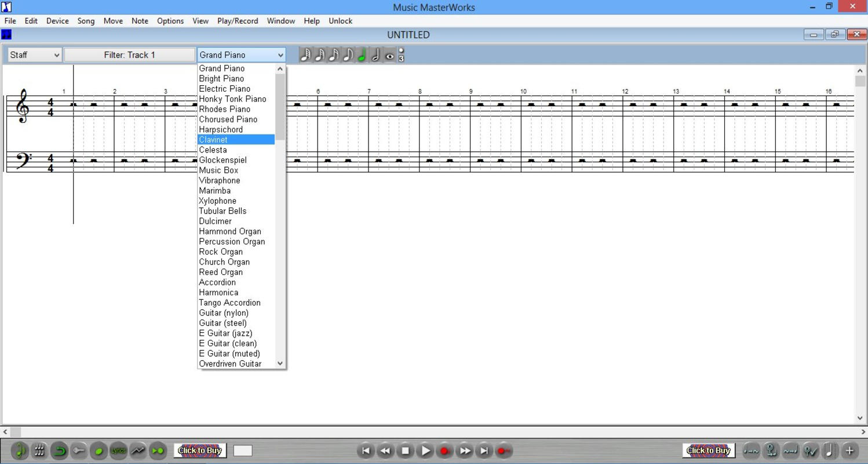Click the Filter: Track 1 button
This screenshot has width=868, height=464.
click(130, 55)
